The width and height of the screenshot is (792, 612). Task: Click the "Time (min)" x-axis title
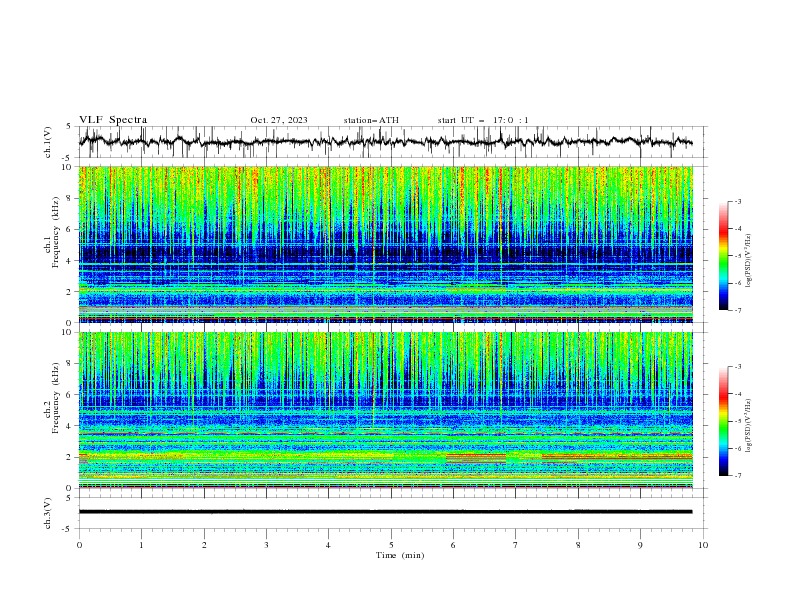pos(400,555)
